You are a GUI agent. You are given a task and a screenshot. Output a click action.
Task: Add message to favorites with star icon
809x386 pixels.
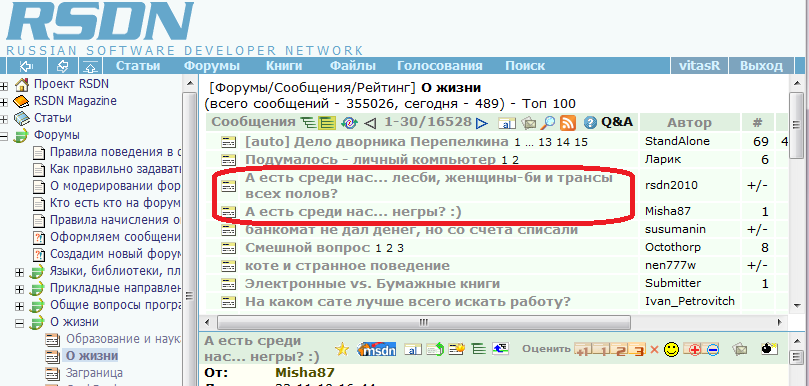[342, 349]
